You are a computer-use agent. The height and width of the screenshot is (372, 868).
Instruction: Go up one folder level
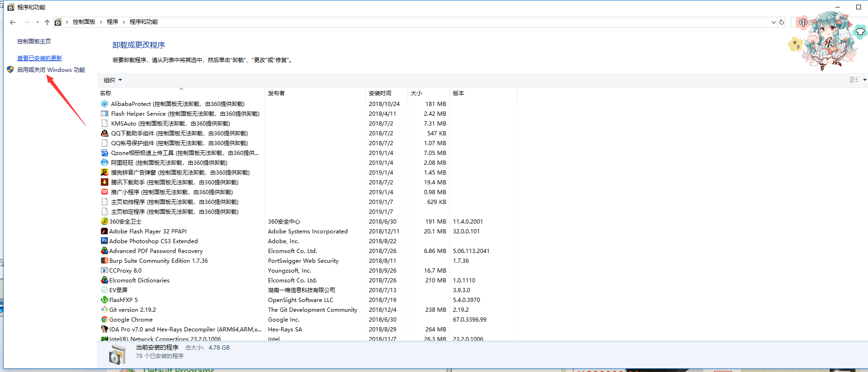pyautogui.click(x=47, y=22)
